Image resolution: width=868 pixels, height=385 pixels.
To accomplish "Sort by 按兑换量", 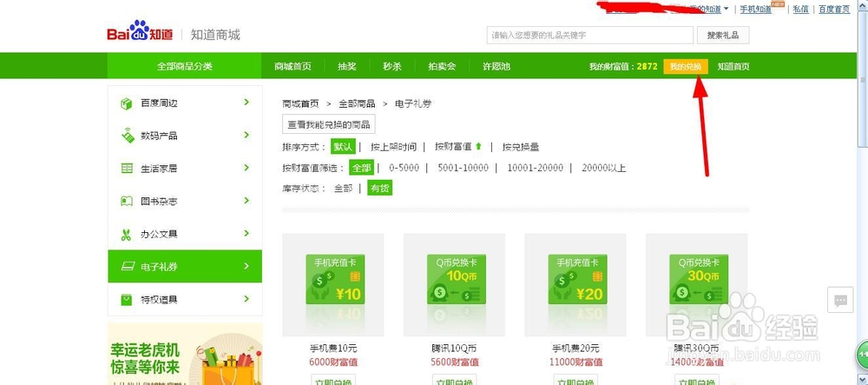I will click(x=521, y=147).
